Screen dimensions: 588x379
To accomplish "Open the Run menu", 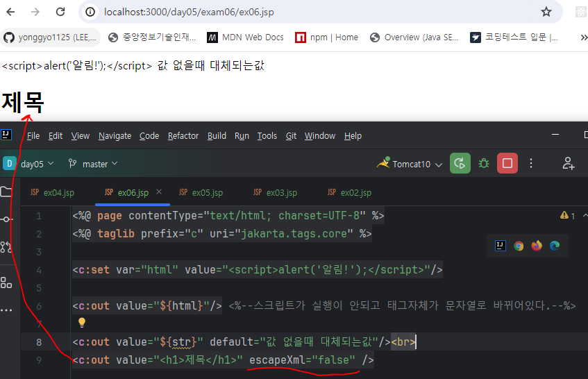I will pos(242,136).
